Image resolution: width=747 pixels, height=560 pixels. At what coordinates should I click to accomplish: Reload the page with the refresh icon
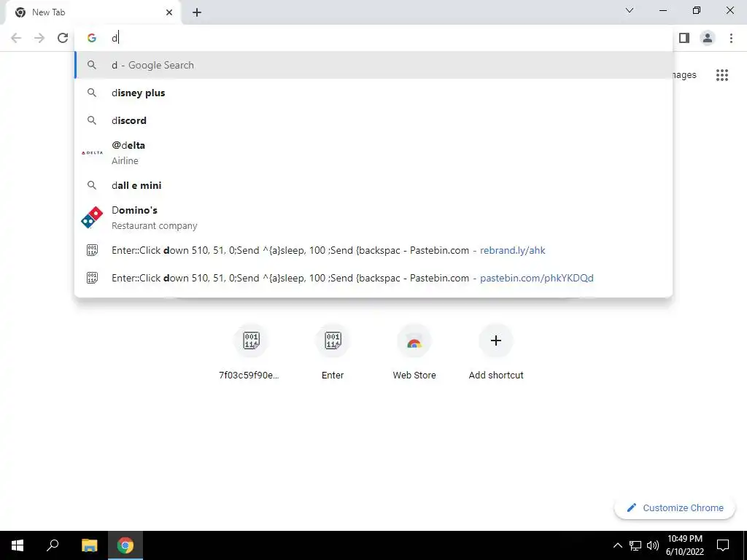pyautogui.click(x=63, y=38)
